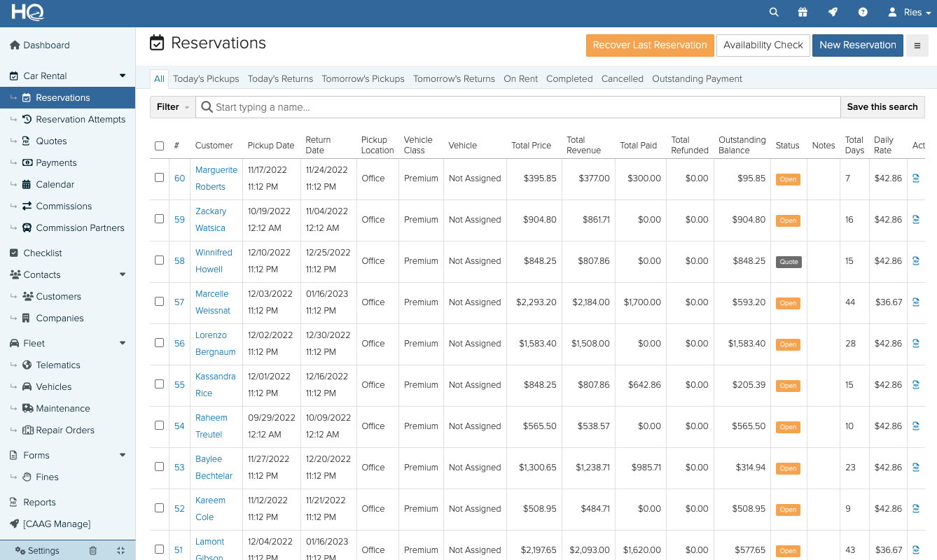Open the Filter dropdown
The image size is (937, 560).
pyautogui.click(x=172, y=107)
